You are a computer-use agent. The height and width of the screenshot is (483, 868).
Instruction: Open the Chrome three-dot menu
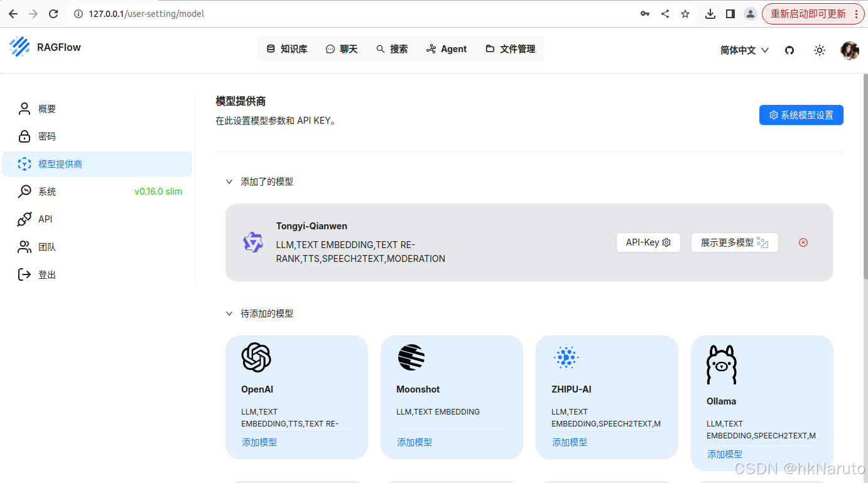pos(856,14)
